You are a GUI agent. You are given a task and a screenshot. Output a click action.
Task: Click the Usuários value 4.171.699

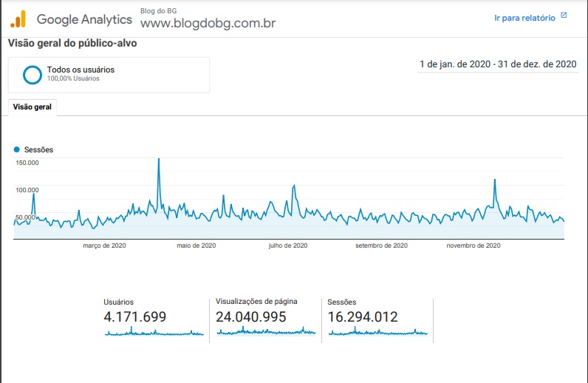click(x=135, y=317)
